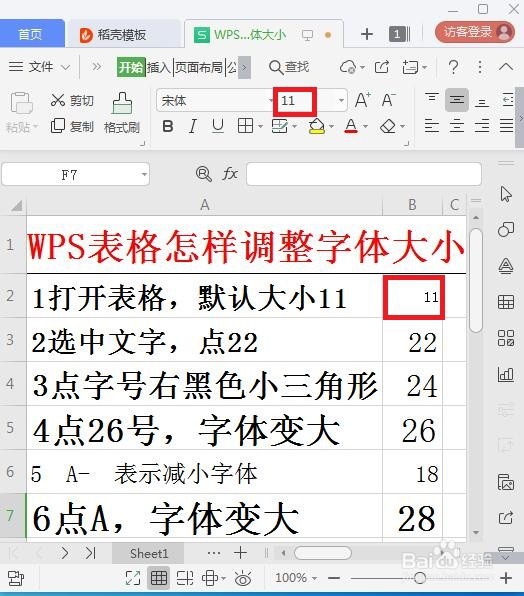Click the fx insert function icon
The height and width of the screenshot is (596, 524).
pos(230,174)
